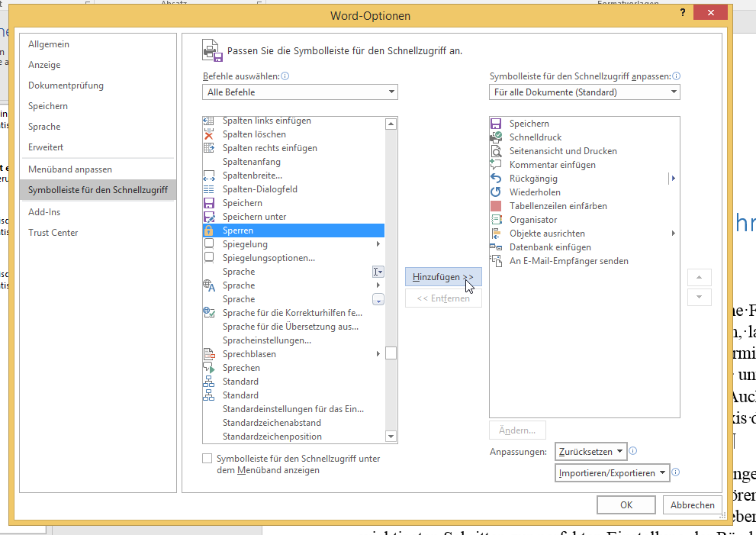Click the Organisator icon
The height and width of the screenshot is (535, 756).
496,220
